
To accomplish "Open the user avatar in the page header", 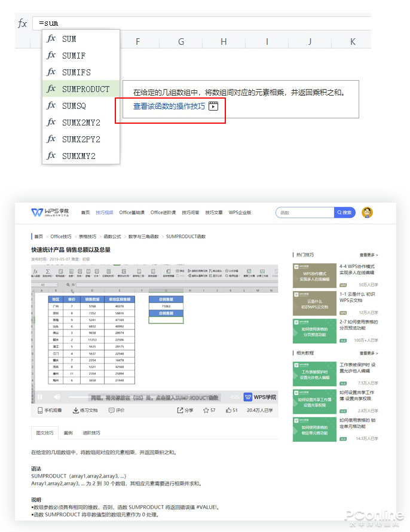I will pos(368,212).
